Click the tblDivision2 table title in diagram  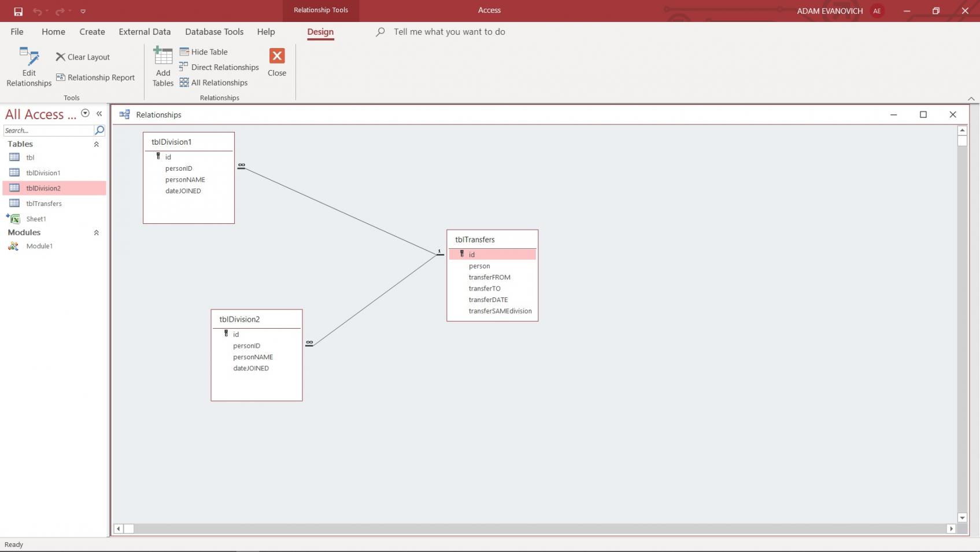coord(239,319)
